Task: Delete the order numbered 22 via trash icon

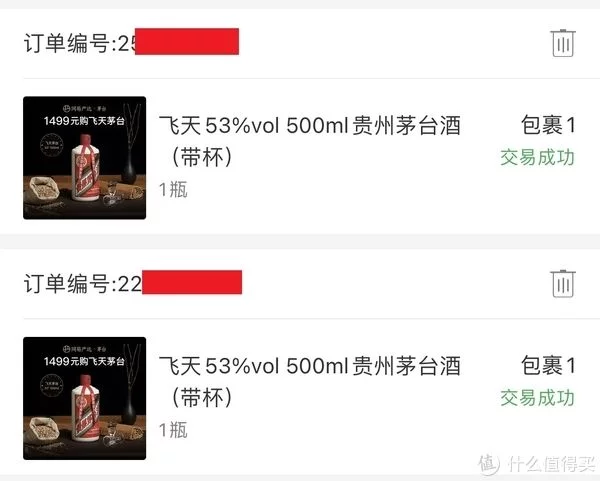Action: 562,284
